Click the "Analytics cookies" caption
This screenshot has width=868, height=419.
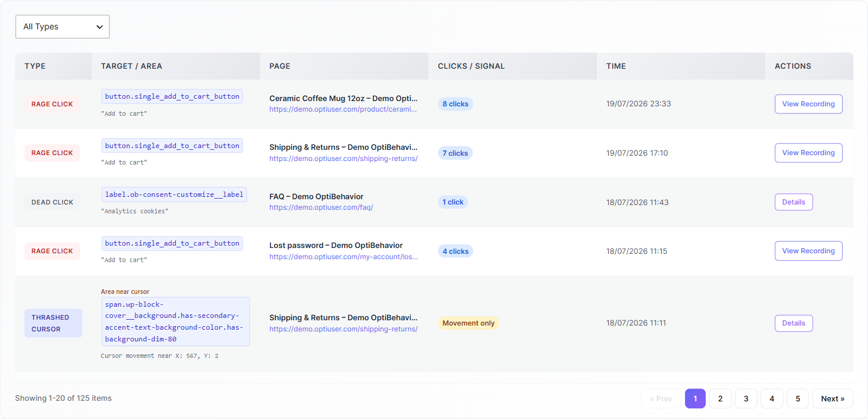(135, 211)
